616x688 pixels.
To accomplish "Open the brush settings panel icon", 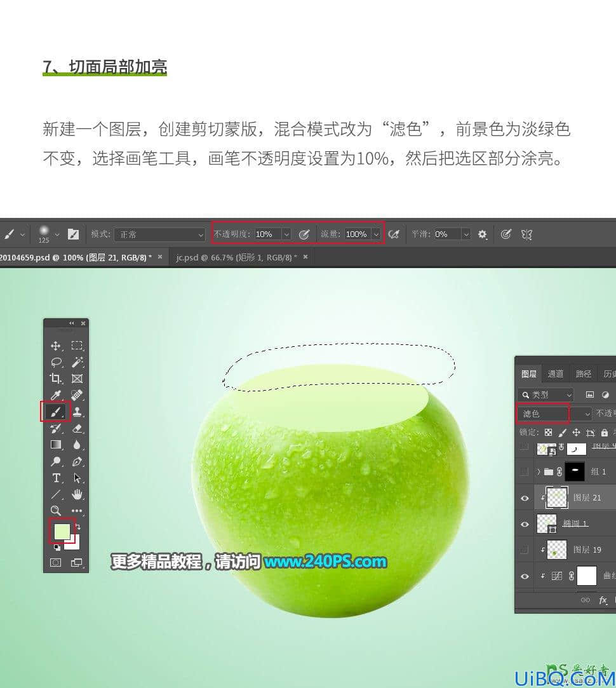I will [73, 234].
